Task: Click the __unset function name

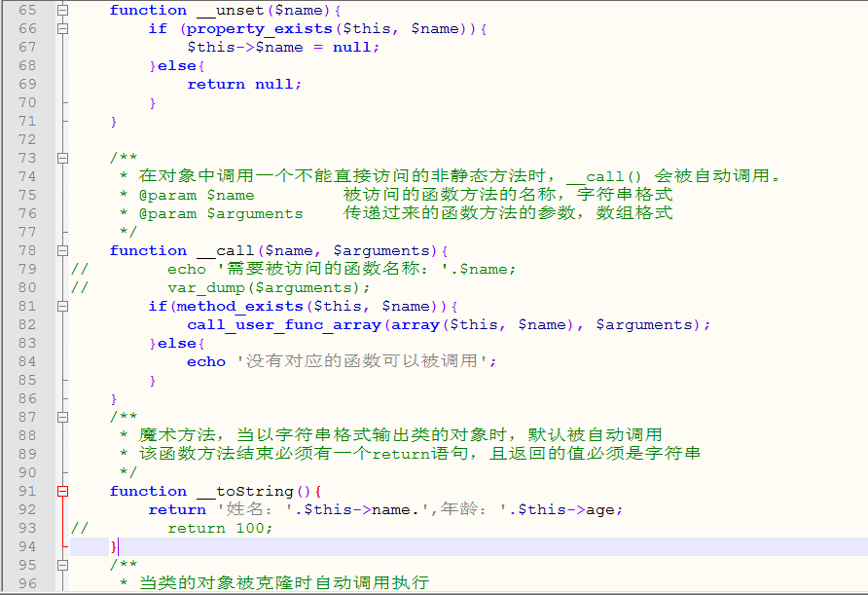Action: 230,11
